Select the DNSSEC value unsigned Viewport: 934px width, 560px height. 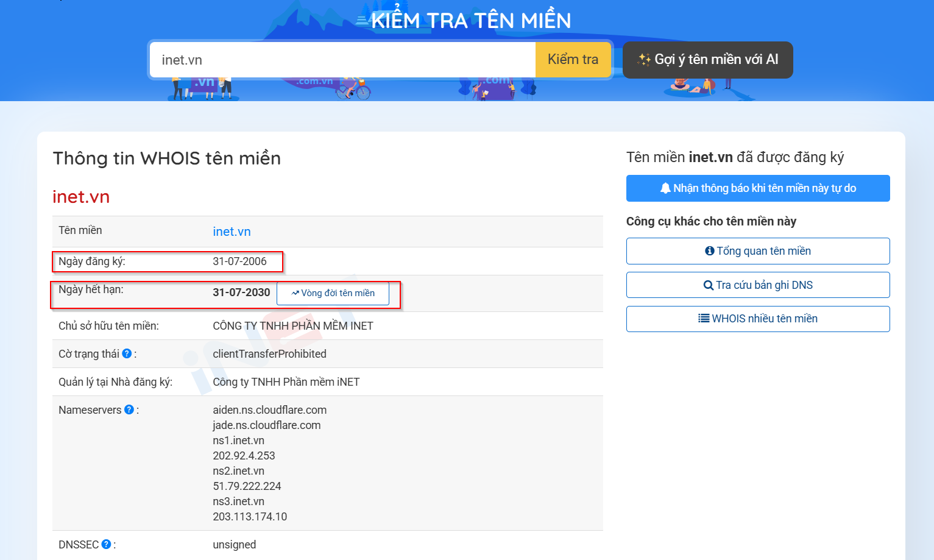[x=234, y=545]
